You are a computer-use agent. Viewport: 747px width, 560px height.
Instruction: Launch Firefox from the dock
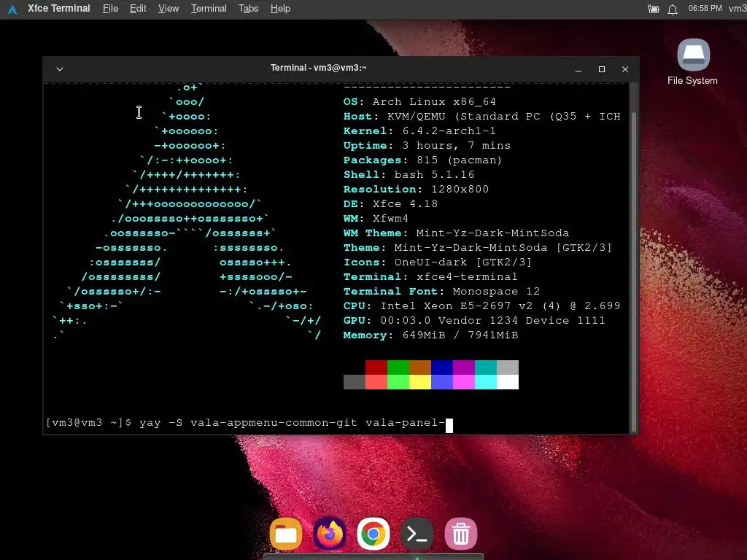330,534
